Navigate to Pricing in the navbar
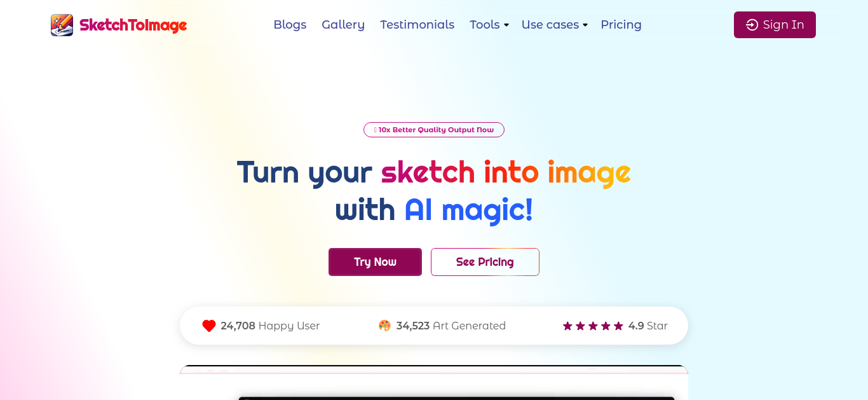This screenshot has height=400, width=868. 621,25
